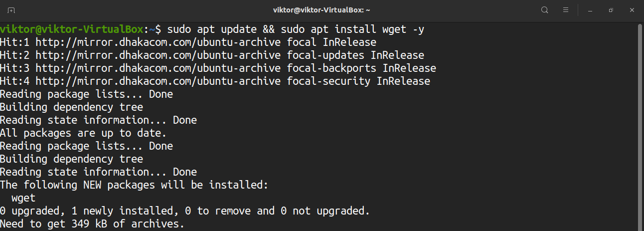Image resolution: width=644 pixels, height=231 pixels.
Task: Open the hamburger menu
Action: pos(566,10)
